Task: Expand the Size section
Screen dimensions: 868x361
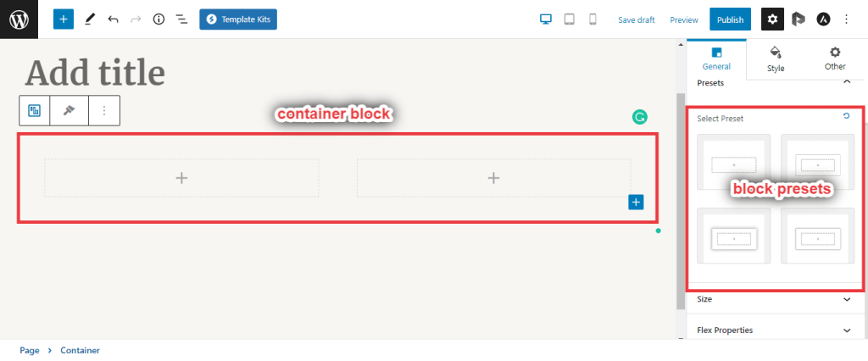Action: pyautogui.click(x=846, y=299)
